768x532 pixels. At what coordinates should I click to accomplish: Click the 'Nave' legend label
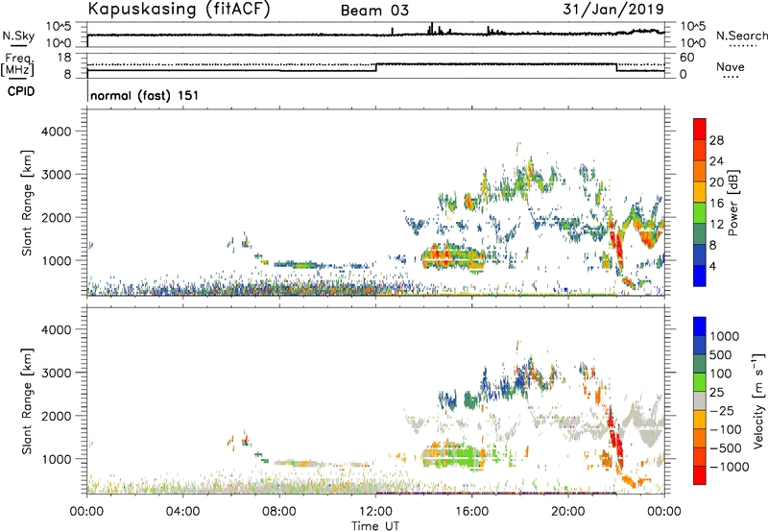coord(731,67)
